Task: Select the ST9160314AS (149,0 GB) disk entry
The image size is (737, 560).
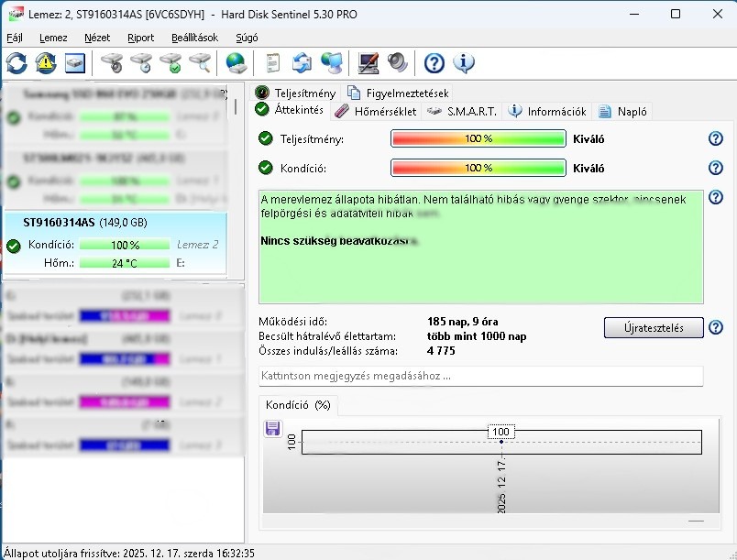Action: pyautogui.click(x=115, y=245)
